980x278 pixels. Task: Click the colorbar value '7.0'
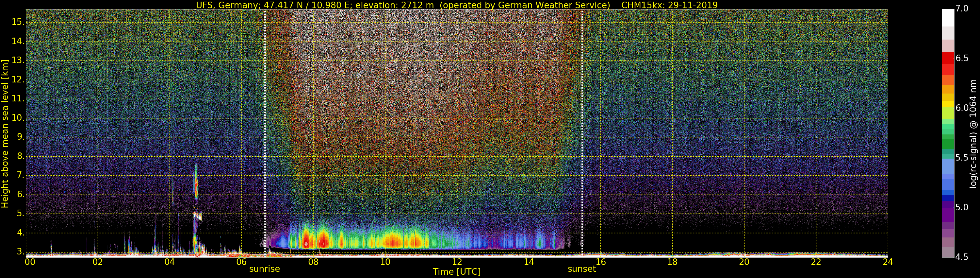click(x=962, y=9)
